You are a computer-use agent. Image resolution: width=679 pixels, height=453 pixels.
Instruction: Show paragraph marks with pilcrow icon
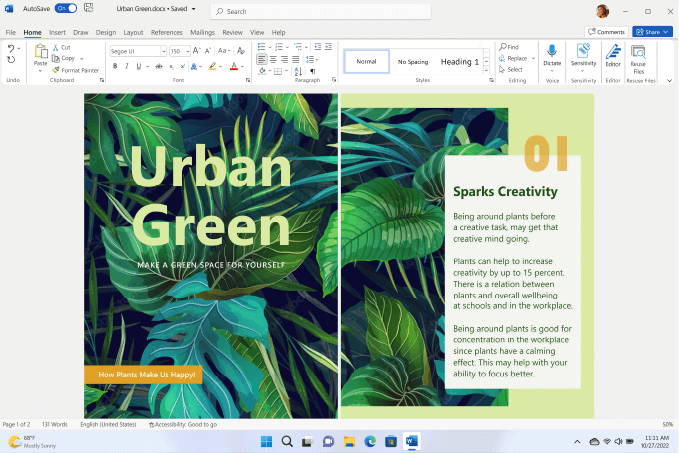click(313, 72)
